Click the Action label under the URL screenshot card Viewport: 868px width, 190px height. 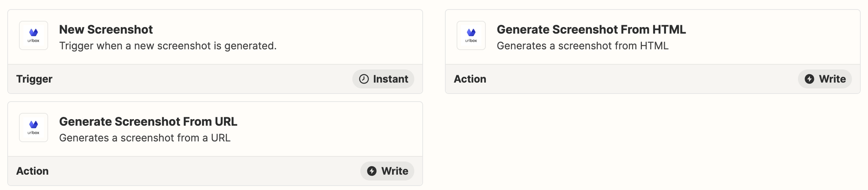[32, 171]
